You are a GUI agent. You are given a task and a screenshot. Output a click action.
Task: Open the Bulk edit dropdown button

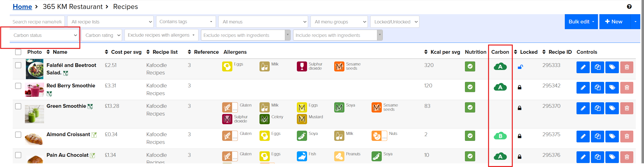coord(581,22)
